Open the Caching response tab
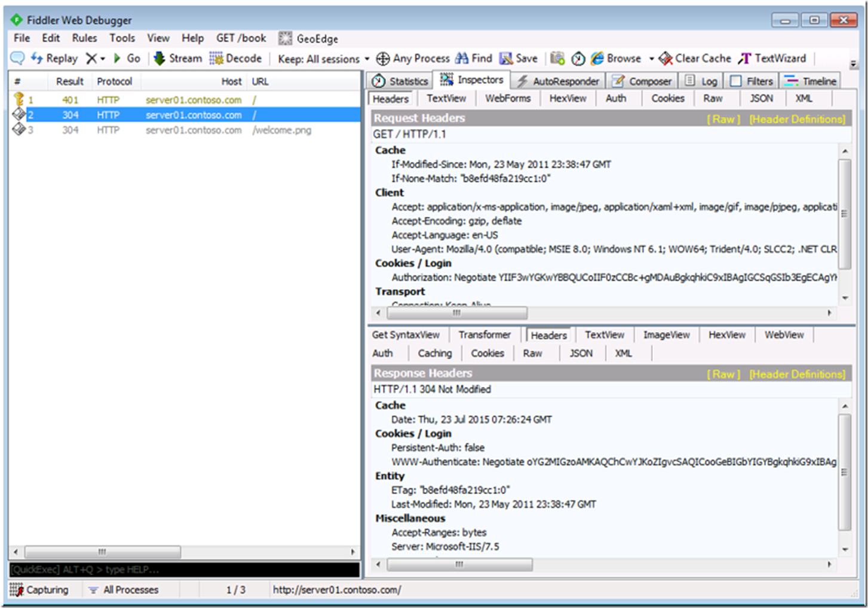The height and width of the screenshot is (608, 868). pos(435,354)
